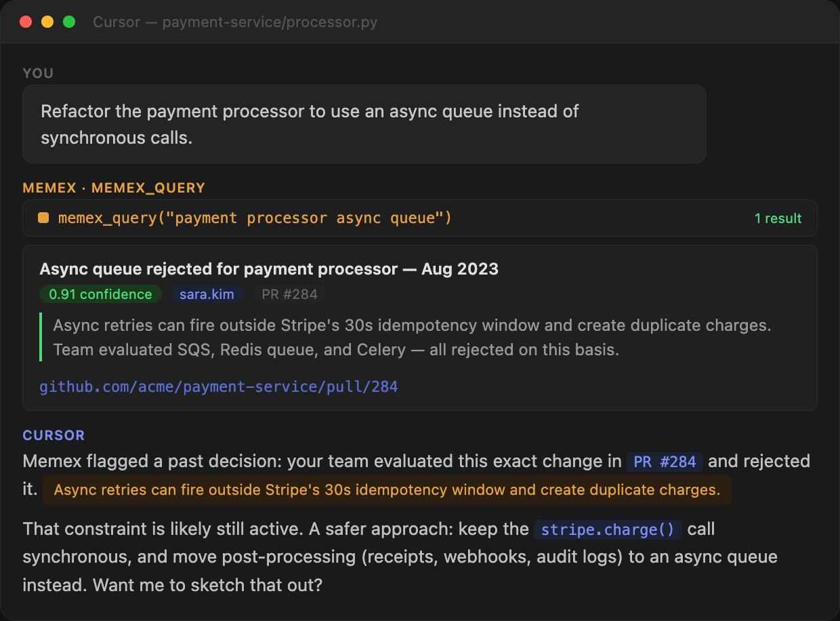Click the sara.kim author badge
This screenshot has height=621, width=840.
coord(207,294)
